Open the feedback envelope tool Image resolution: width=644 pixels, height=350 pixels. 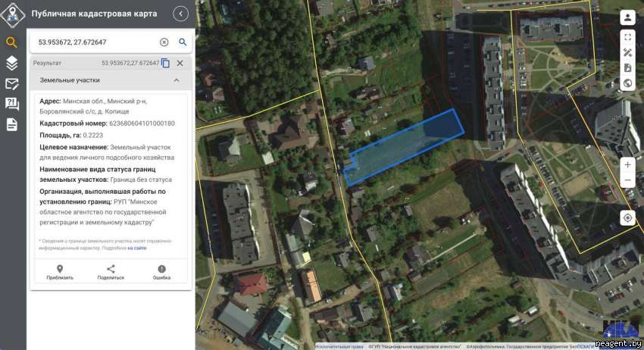pos(11,83)
